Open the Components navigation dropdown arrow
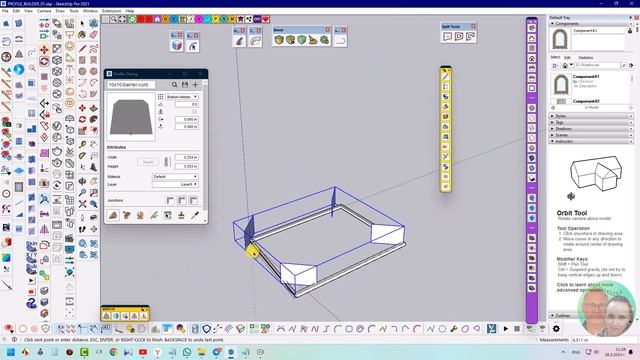 (x=571, y=65)
